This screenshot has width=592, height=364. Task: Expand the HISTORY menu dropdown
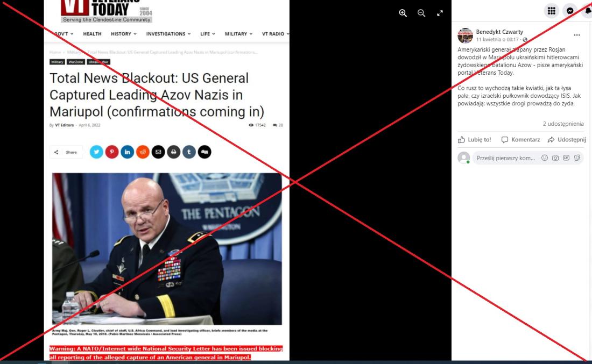click(124, 34)
